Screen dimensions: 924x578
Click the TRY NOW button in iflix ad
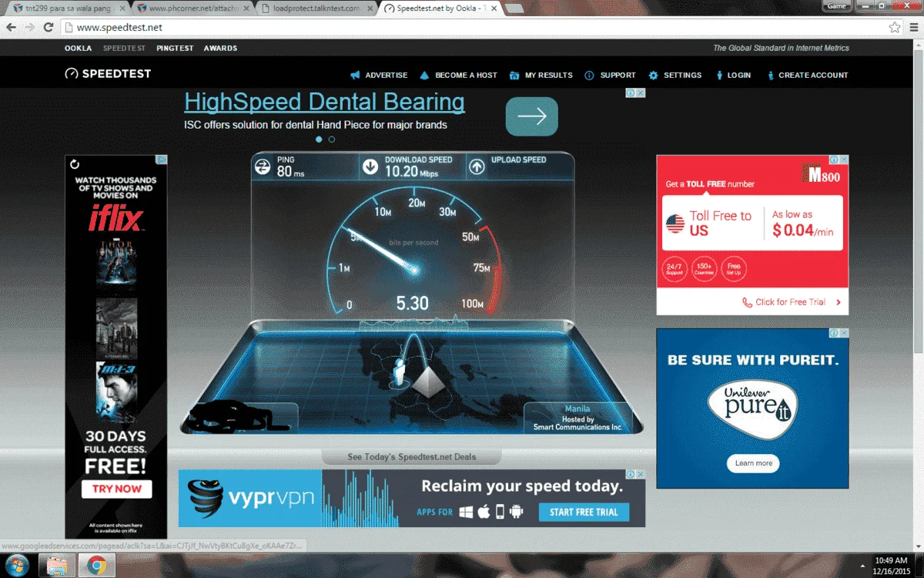[x=117, y=489]
